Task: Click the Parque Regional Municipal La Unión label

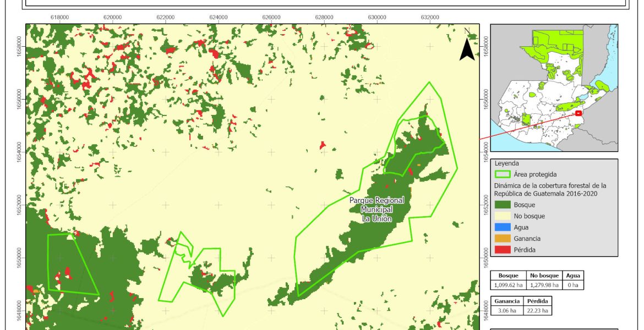Action: tap(377, 210)
